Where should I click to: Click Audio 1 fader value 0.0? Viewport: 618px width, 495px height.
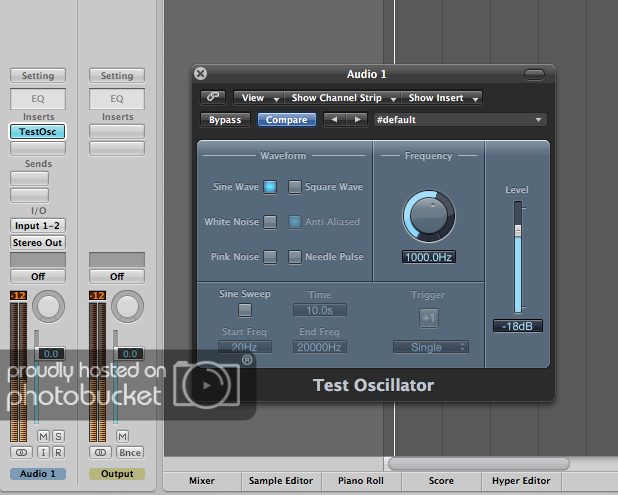click(x=51, y=354)
